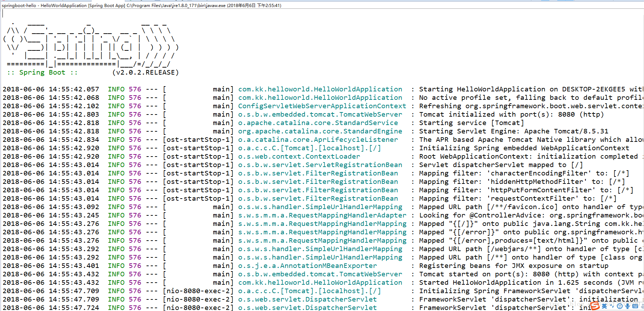Click 'o.s.b.w.servlet.ServletRegistrationBean' logger name
This screenshot has width=644, height=311.
click(320, 165)
